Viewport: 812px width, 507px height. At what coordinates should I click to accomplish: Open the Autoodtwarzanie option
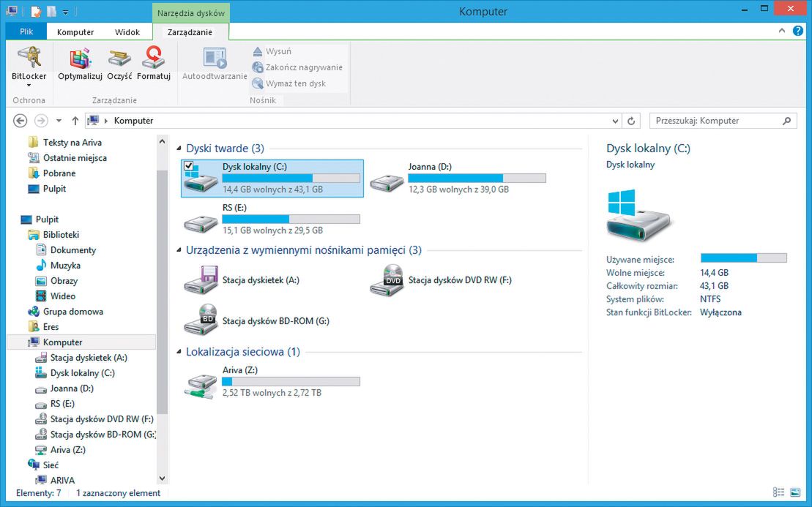point(215,63)
